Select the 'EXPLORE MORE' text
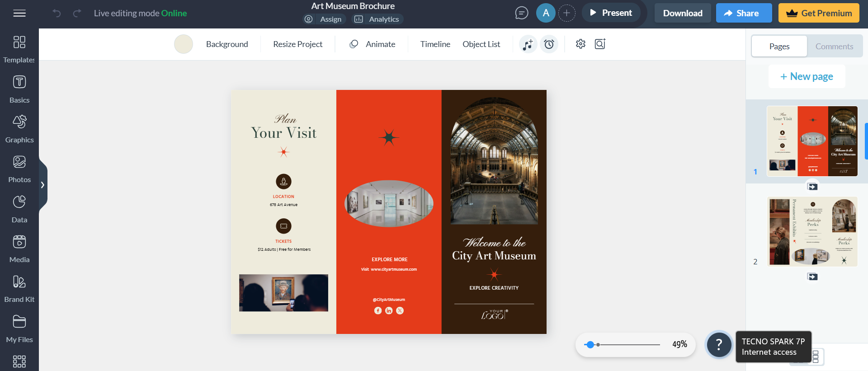The image size is (868, 371). click(x=390, y=259)
